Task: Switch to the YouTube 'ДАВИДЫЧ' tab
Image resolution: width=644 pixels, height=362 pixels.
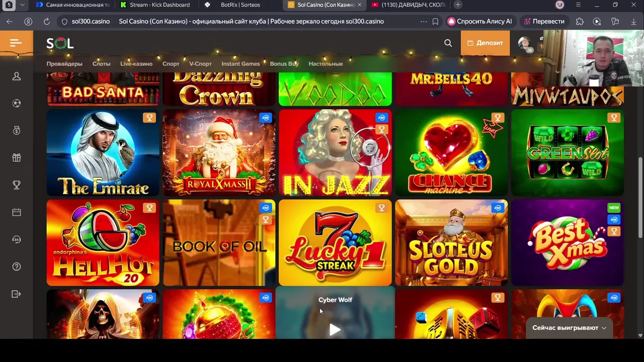Action: click(x=409, y=5)
